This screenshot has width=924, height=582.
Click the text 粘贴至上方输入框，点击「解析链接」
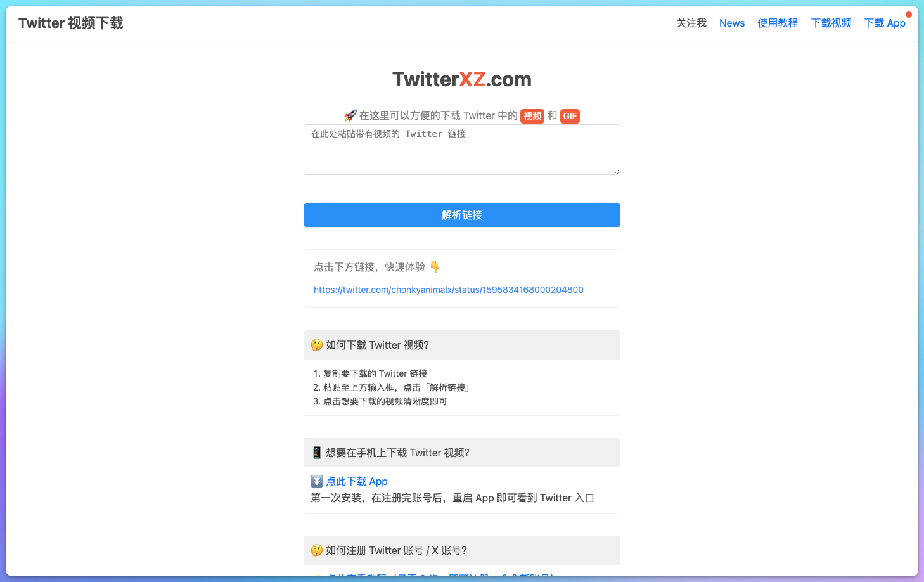[398, 387]
